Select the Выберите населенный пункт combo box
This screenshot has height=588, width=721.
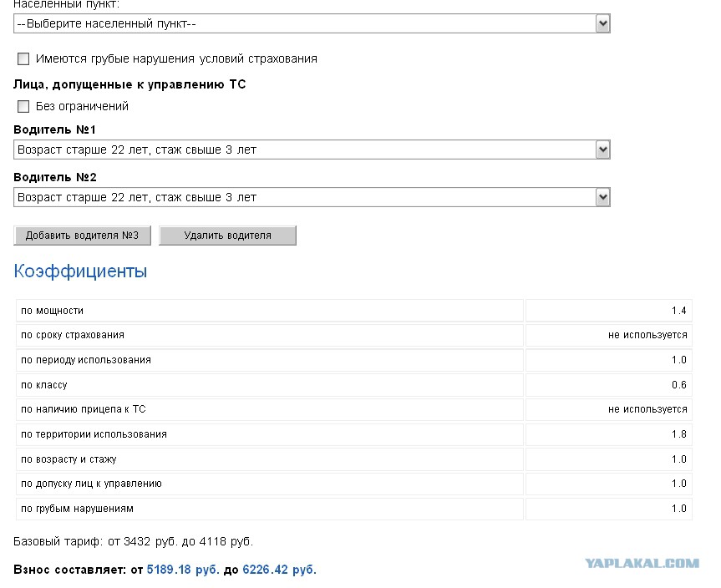pyautogui.click(x=312, y=23)
